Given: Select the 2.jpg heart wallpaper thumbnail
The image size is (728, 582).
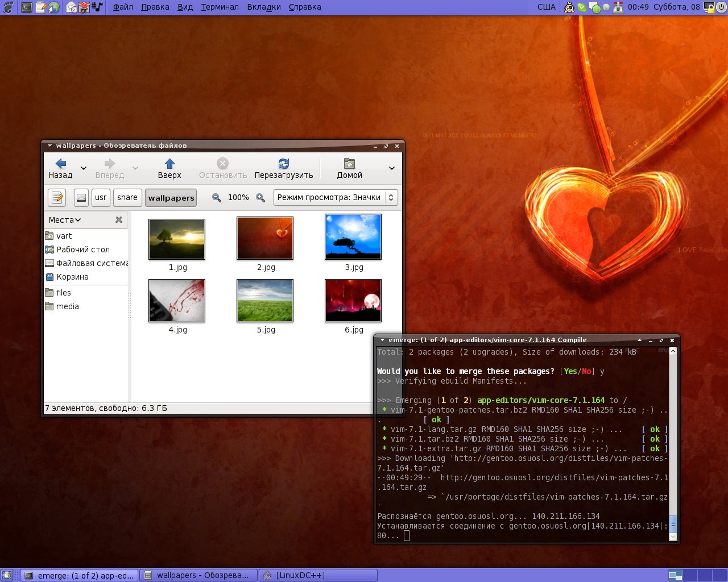Looking at the screenshot, I should tap(265, 238).
